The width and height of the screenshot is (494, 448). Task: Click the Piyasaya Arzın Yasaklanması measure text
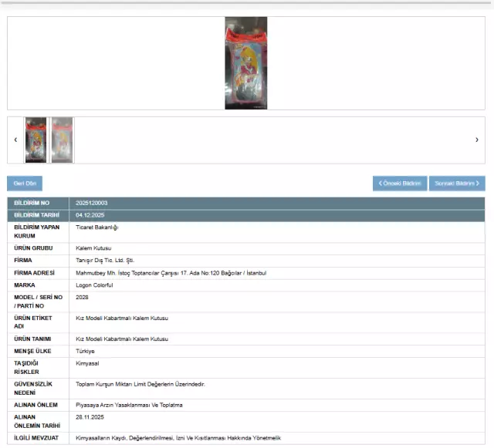[129, 405]
